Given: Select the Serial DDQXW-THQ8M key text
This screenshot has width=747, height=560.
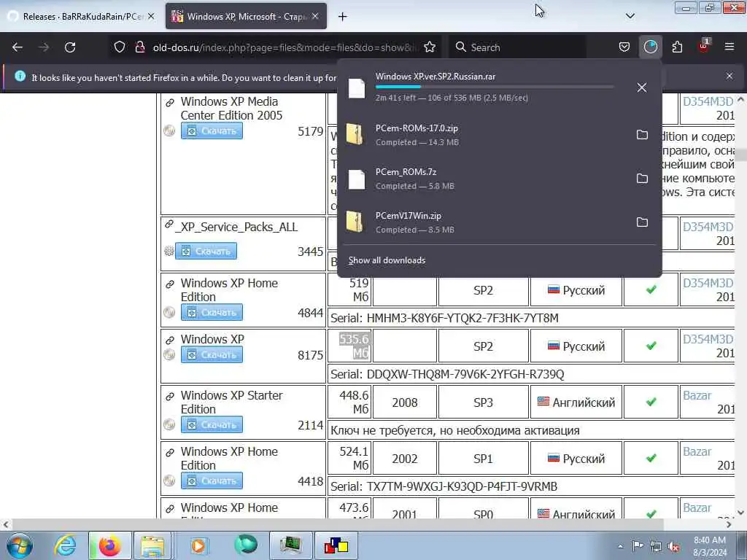Looking at the screenshot, I should [465, 374].
